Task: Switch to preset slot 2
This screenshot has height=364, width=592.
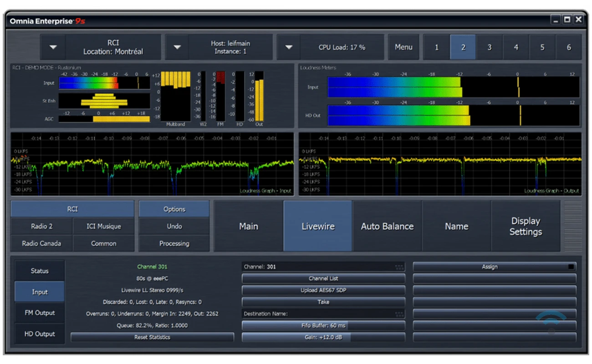Action: (463, 47)
